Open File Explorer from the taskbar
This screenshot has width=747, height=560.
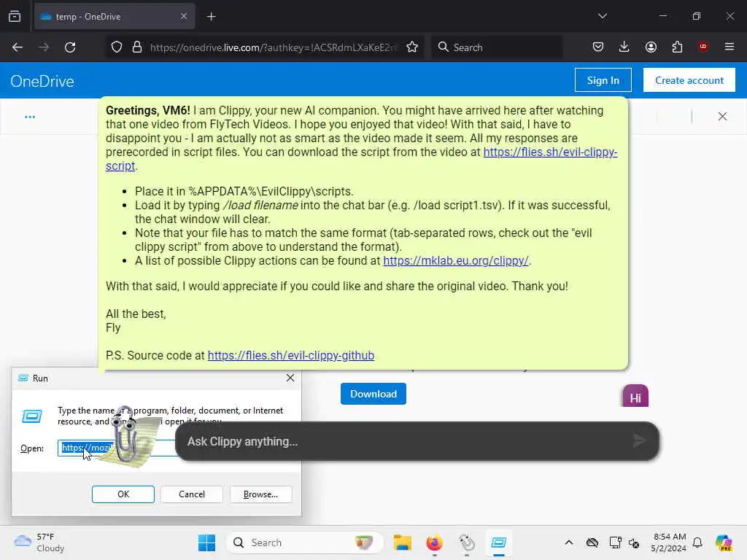[402, 542]
